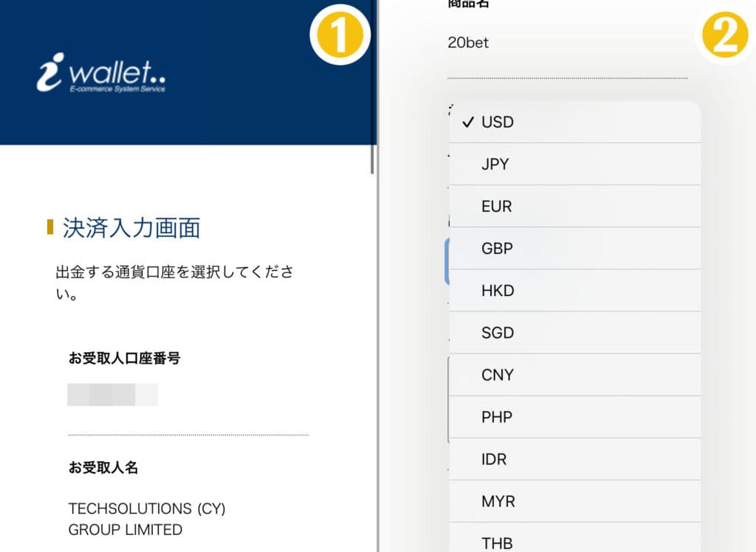Select USD in the currency list

coord(574,122)
